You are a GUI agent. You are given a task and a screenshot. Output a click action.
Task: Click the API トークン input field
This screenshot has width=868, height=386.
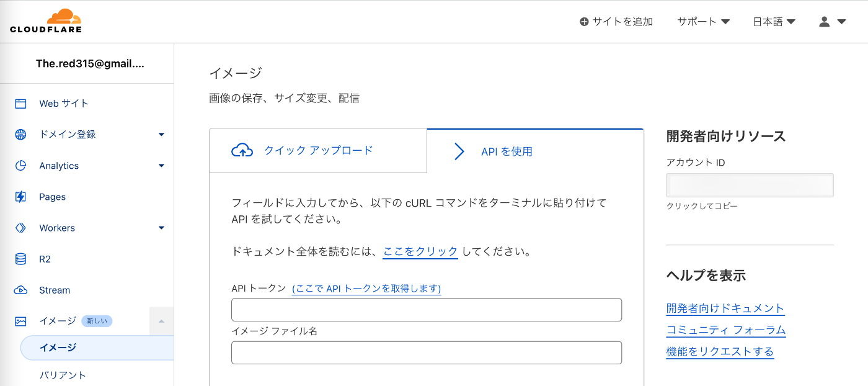coord(427,310)
